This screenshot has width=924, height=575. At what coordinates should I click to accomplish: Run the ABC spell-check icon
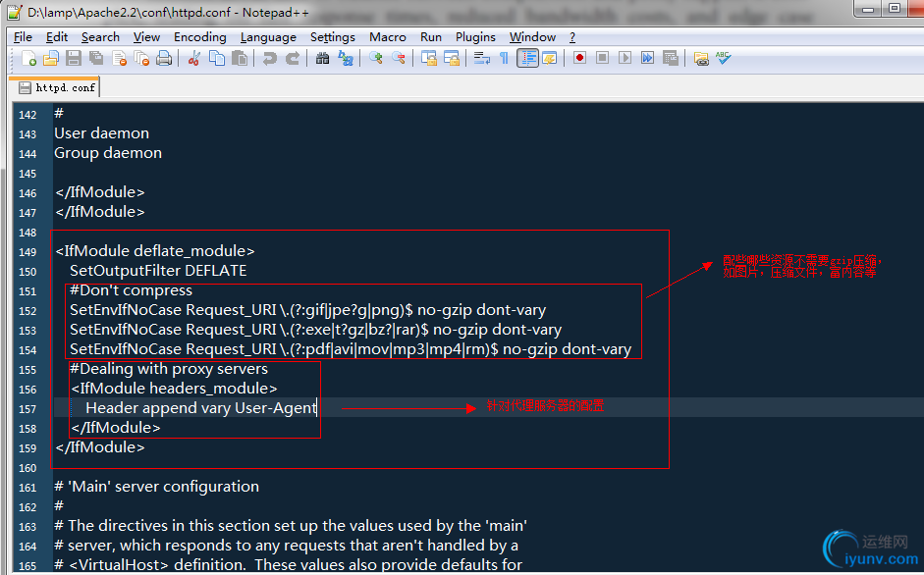coord(724,58)
